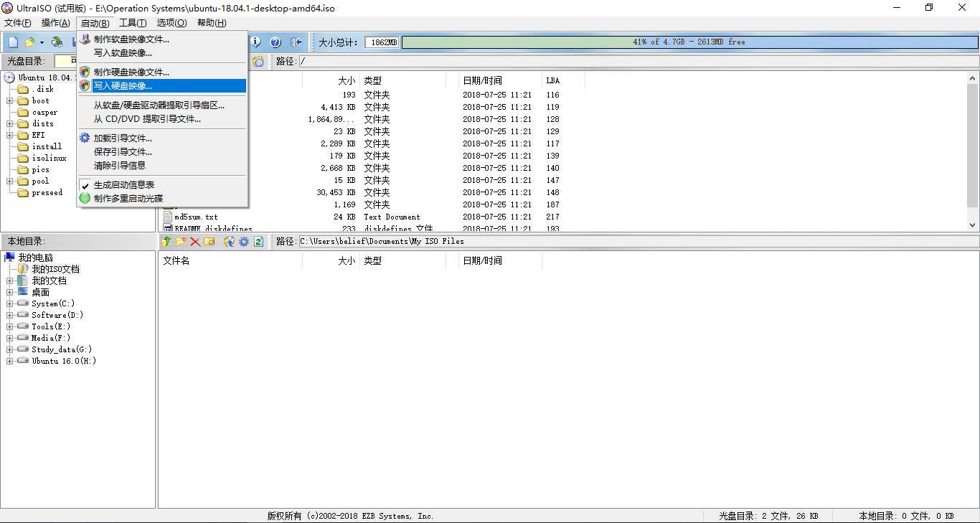Screen dimensions: 980x523
Task: Sort disc list by 大小 column header
Action: tap(330, 80)
